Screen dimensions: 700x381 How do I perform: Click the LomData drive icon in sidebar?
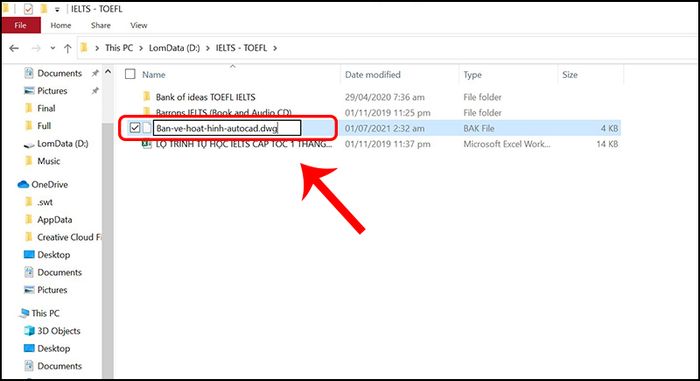[29, 144]
